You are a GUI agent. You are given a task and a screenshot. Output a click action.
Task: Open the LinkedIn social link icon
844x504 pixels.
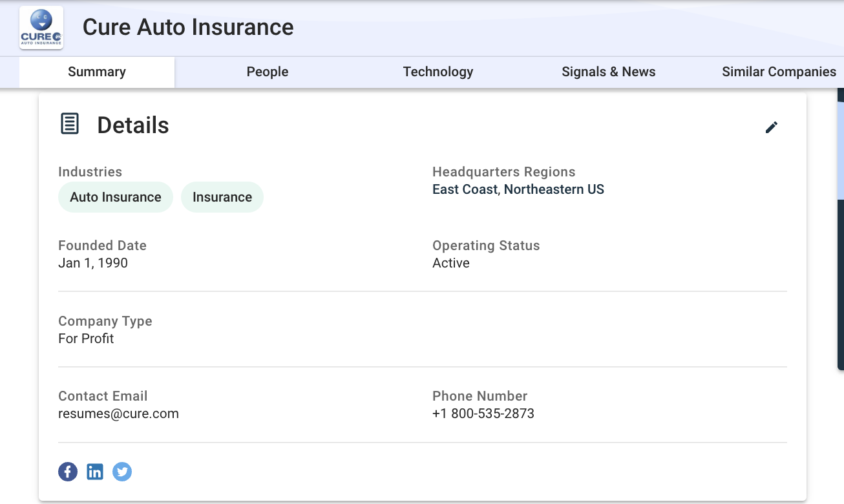[95, 472]
